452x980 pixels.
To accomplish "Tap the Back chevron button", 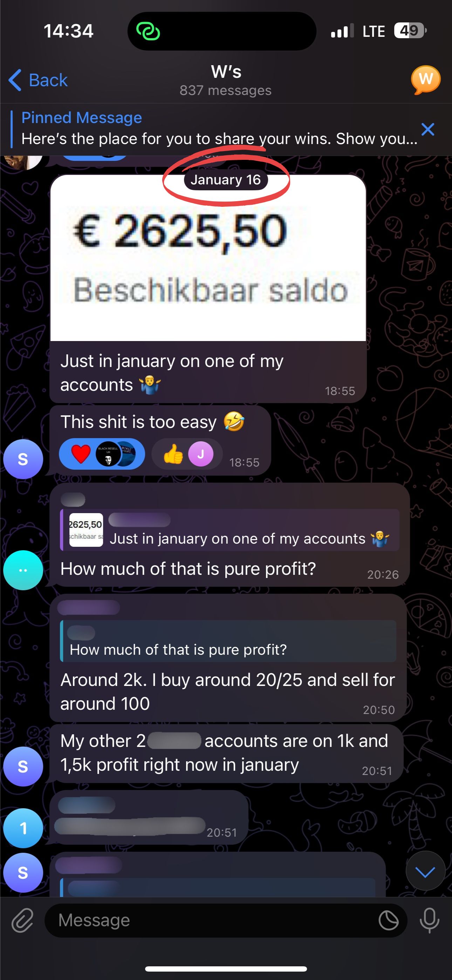I will point(38,80).
